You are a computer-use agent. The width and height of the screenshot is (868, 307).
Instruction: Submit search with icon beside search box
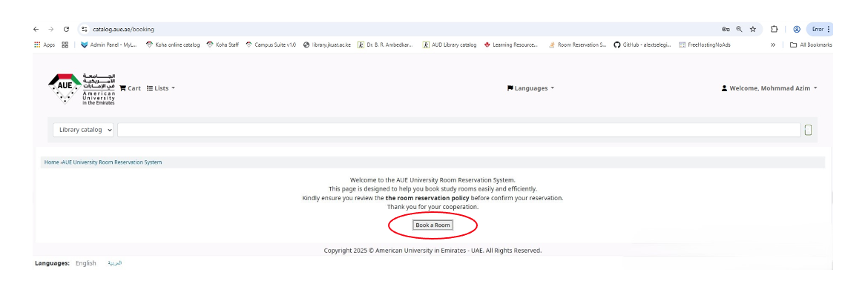pos(808,131)
